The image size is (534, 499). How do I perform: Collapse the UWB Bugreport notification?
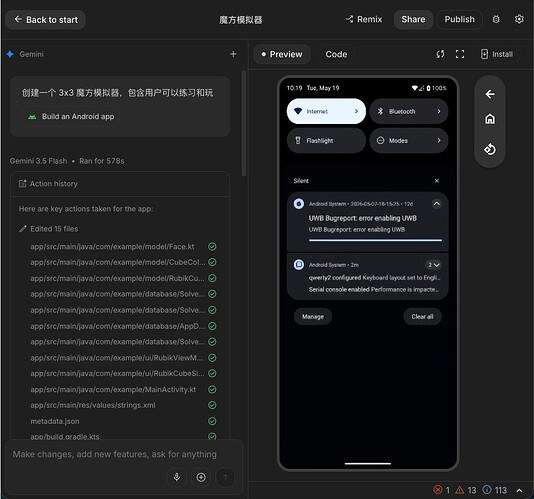(x=437, y=204)
